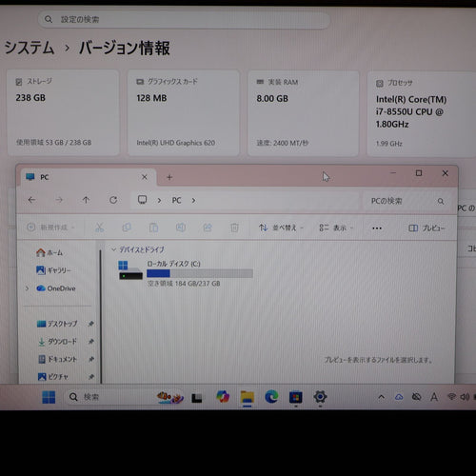476x476 pixels.
Task: Show hidden tray icons chevron
Action: tap(382, 397)
